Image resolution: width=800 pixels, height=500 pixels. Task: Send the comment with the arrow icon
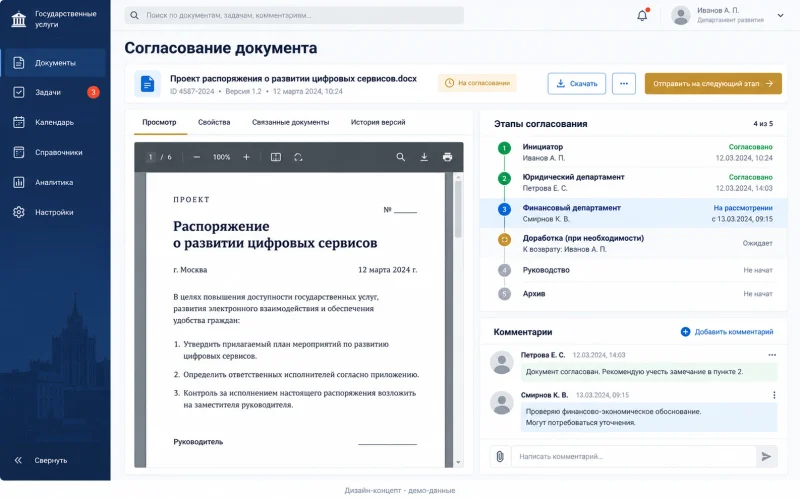coord(766,456)
